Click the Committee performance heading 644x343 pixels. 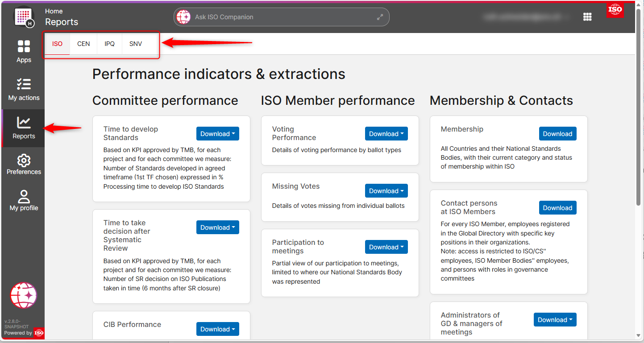coord(165,101)
